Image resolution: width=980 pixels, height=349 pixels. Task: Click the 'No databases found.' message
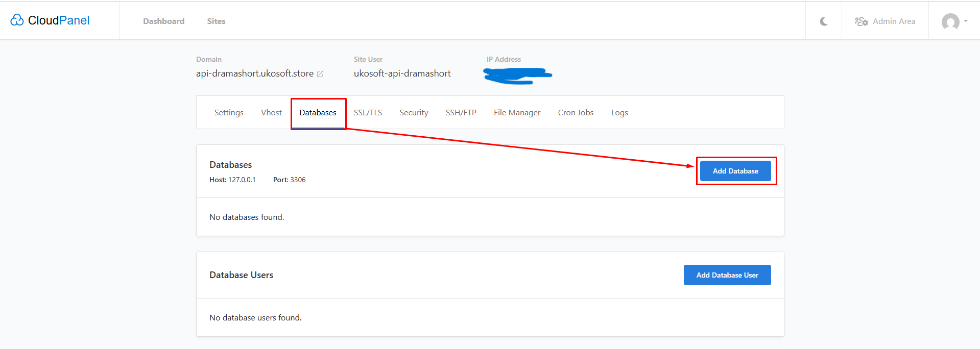247,217
